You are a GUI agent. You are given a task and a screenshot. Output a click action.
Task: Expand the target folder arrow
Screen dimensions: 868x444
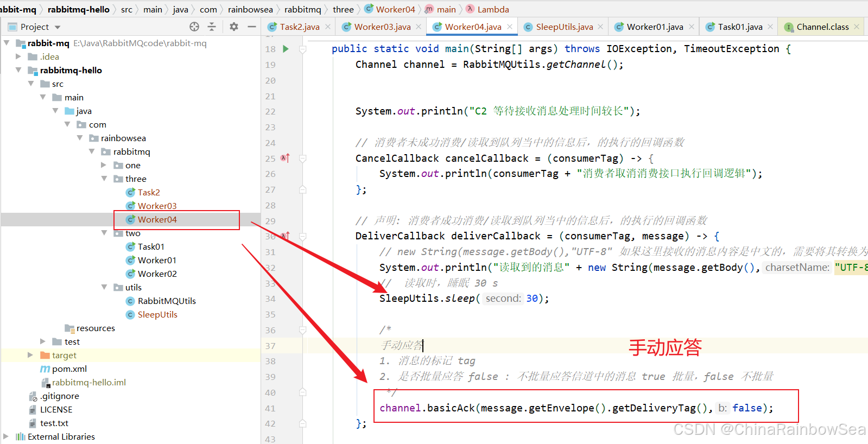30,355
